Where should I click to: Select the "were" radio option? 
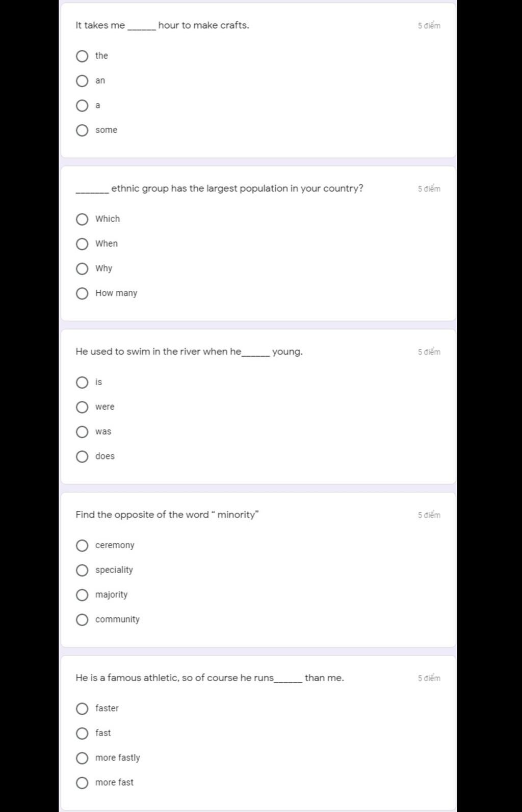[x=82, y=407]
